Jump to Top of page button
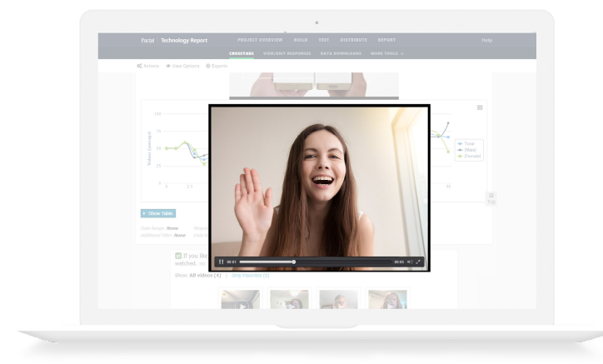The height and width of the screenshot is (364, 603). pyautogui.click(x=491, y=198)
